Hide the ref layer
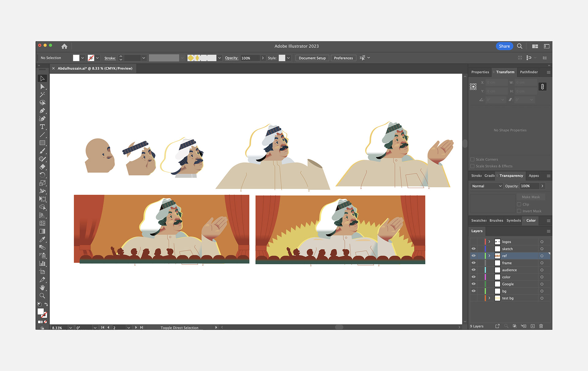 473,256
